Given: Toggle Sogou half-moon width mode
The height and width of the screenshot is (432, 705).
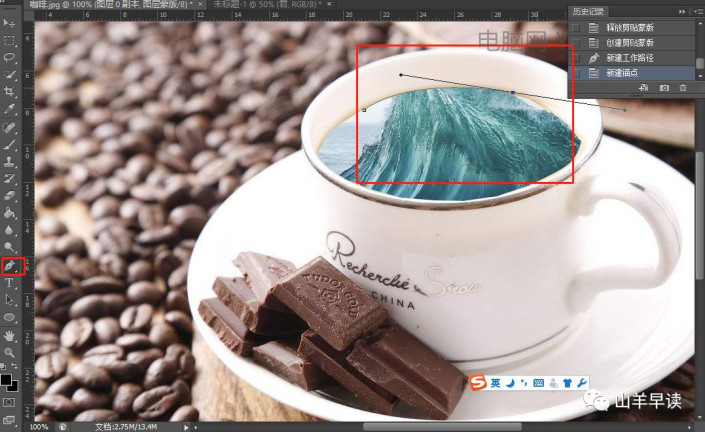Looking at the screenshot, I should pos(510,383).
